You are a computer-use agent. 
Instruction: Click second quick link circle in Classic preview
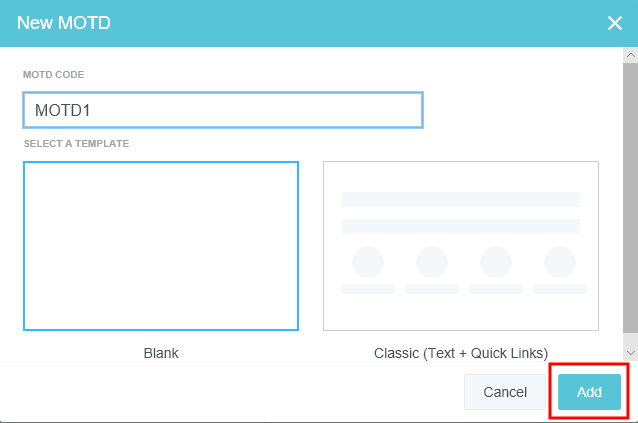point(432,262)
